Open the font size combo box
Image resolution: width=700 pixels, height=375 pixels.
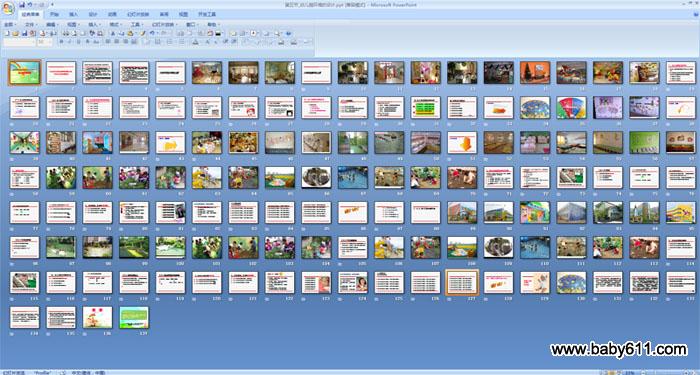click(x=45, y=42)
